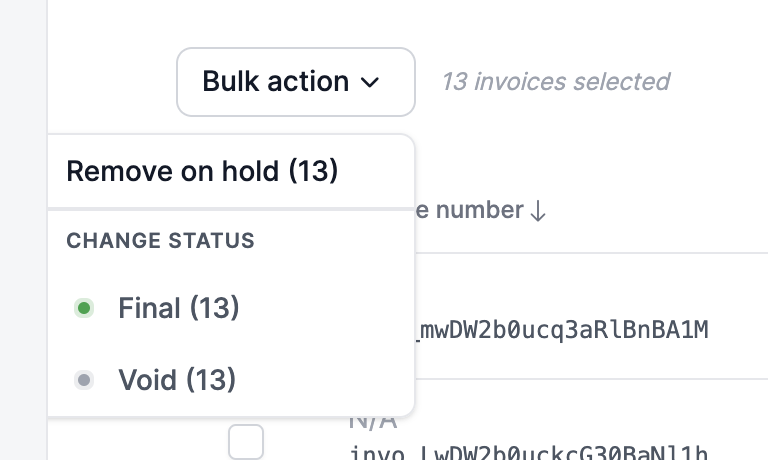Sort by the invoice number column header
The image size is (768, 460).
click(x=470, y=210)
